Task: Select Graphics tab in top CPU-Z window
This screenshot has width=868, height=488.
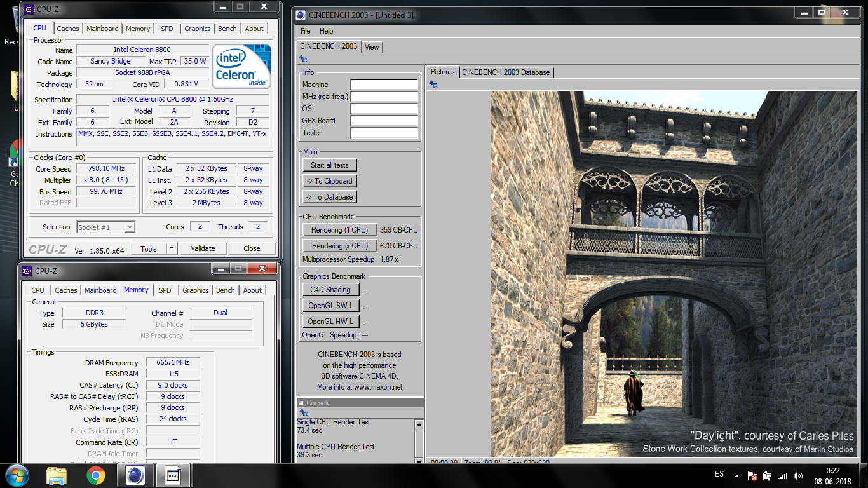Action: click(x=197, y=29)
